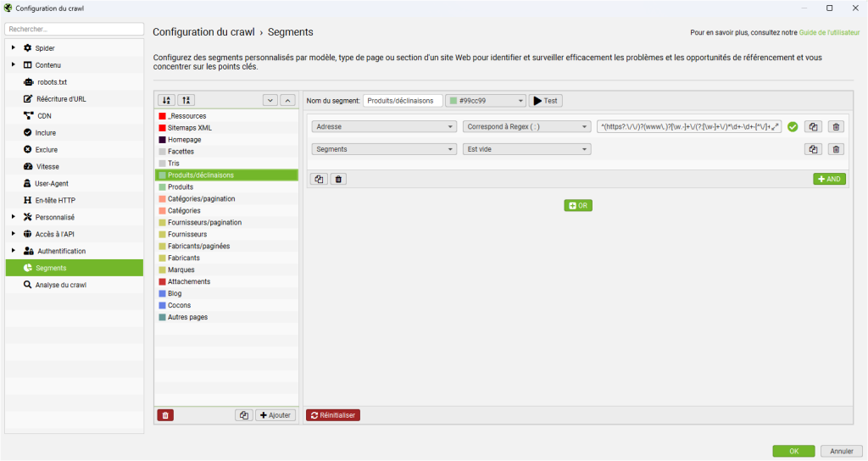Delete selected segment with red trash button

pos(165,415)
